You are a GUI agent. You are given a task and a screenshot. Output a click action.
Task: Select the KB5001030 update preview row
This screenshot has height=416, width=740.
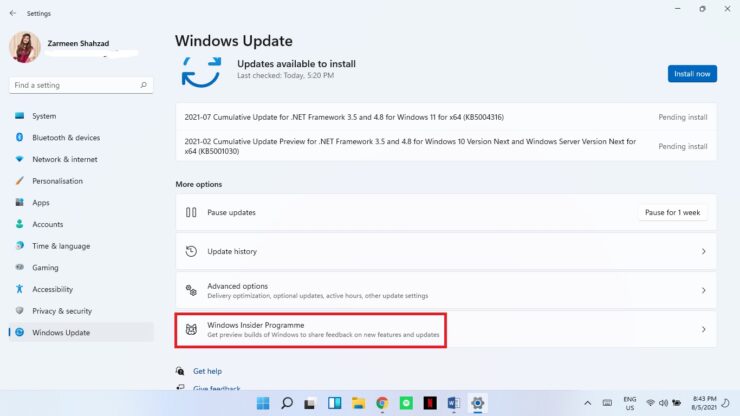[446, 146]
